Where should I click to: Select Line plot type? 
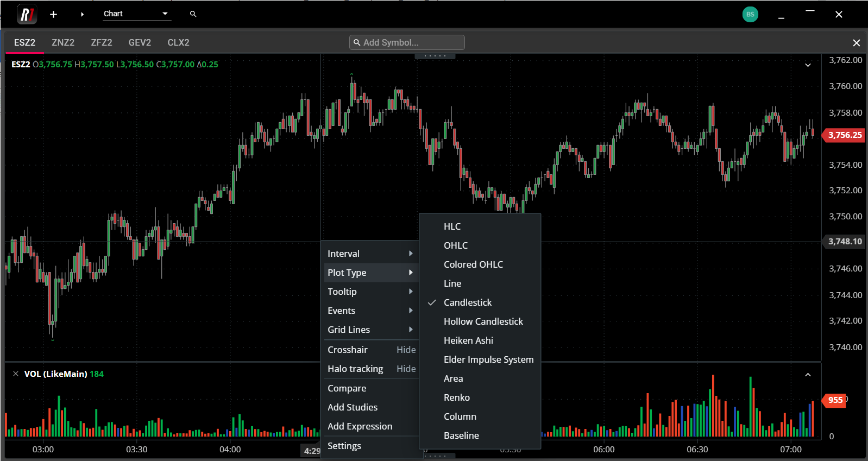(480, 283)
